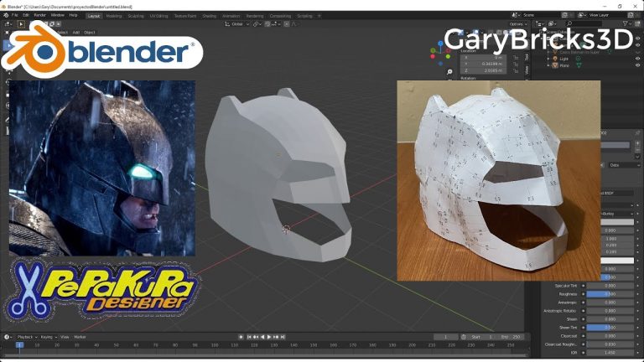
Task: Open the sidebar View tab
Action: tap(527, 70)
